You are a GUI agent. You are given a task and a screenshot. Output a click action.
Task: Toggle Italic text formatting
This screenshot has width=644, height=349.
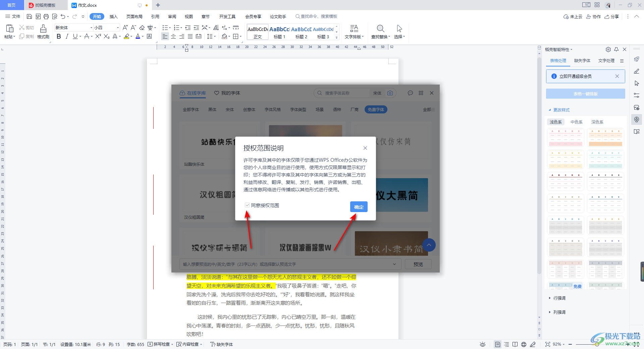67,36
